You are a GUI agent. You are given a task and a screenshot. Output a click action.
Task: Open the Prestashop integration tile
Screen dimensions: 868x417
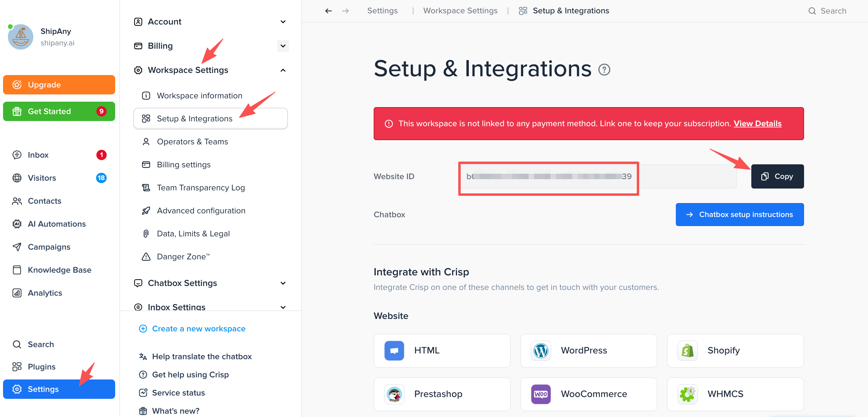(x=442, y=394)
